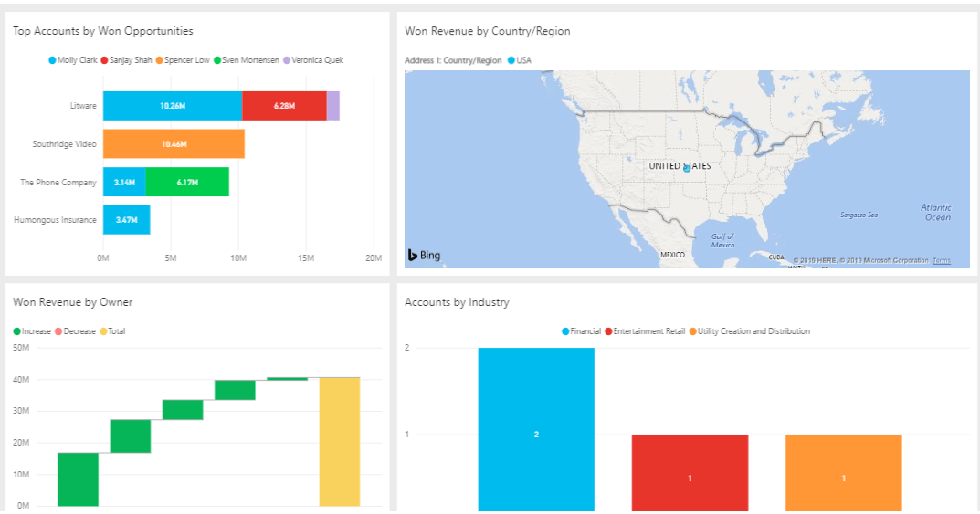Highlight Spencer Low in the legend

[x=186, y=60]
